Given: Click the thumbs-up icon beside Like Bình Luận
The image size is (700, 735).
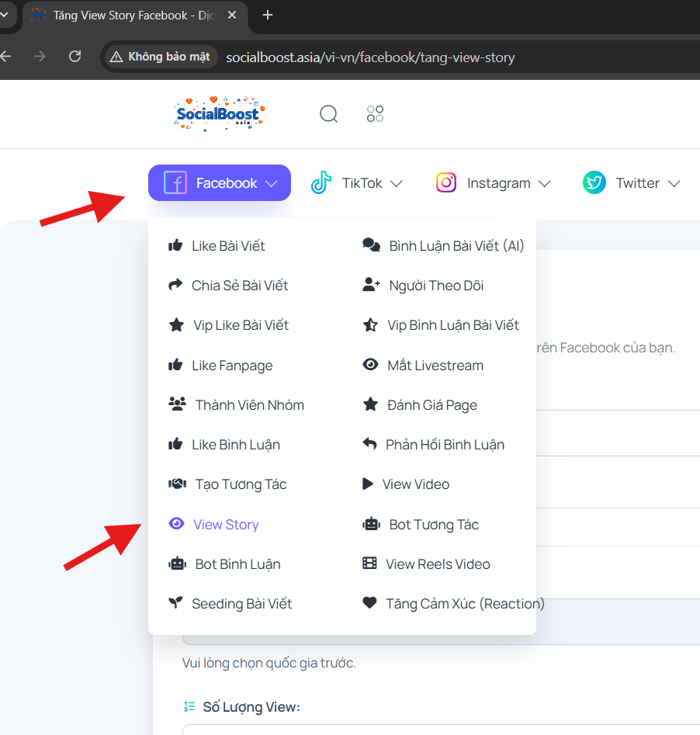Looking at the screenshot, I should coord(175,444).
